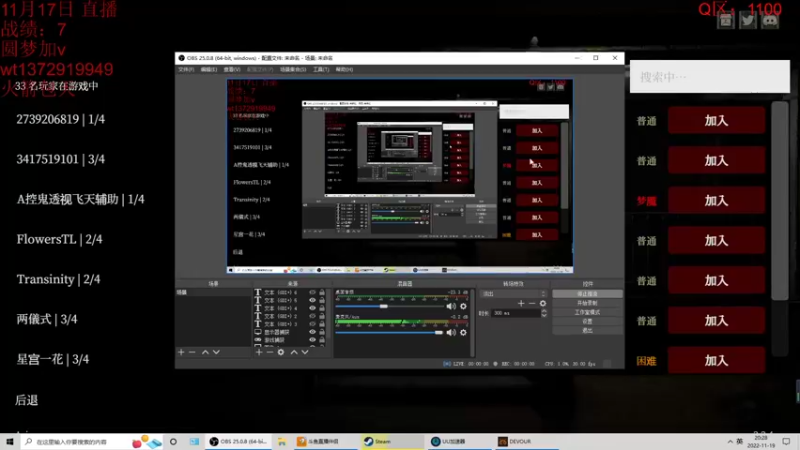Open the Windows Start menu
The height and width of the screenshot is (450, 800).
click(x=10, y=441)
